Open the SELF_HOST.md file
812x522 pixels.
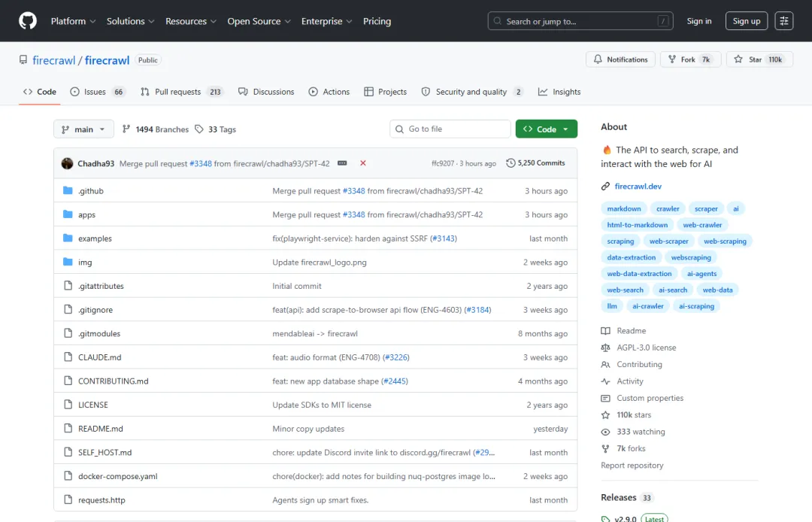(105, 453)
